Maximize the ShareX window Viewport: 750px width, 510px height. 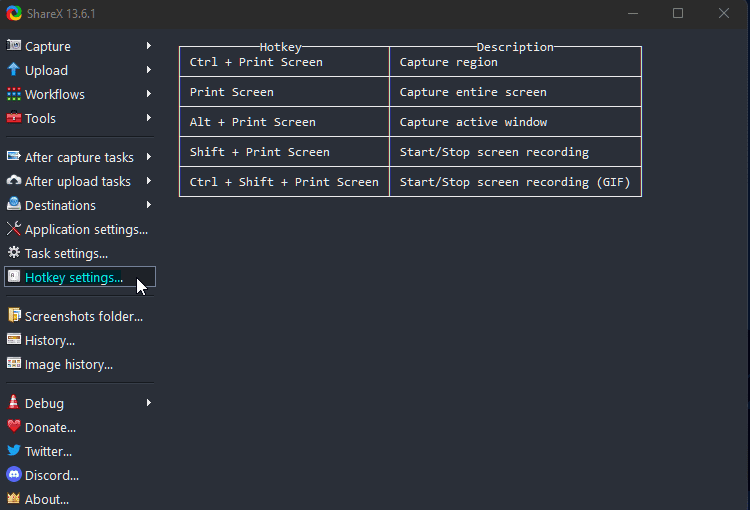[x=678, y=13]
